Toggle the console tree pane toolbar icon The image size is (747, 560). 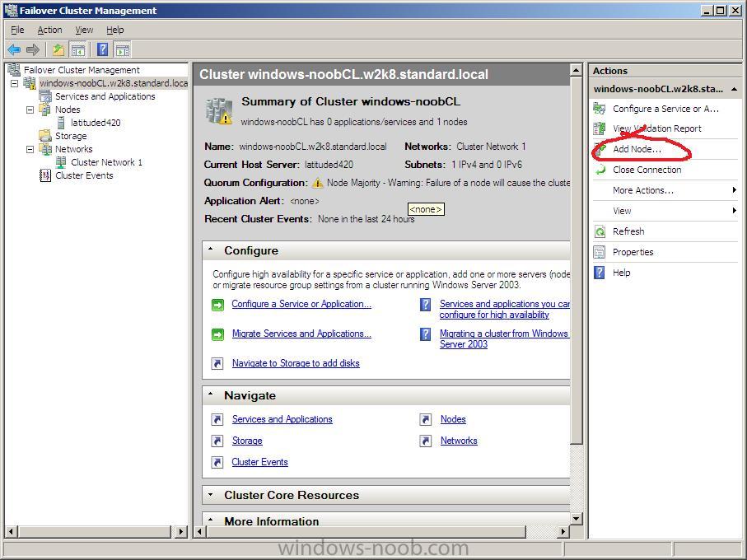[x=77, y=49]
